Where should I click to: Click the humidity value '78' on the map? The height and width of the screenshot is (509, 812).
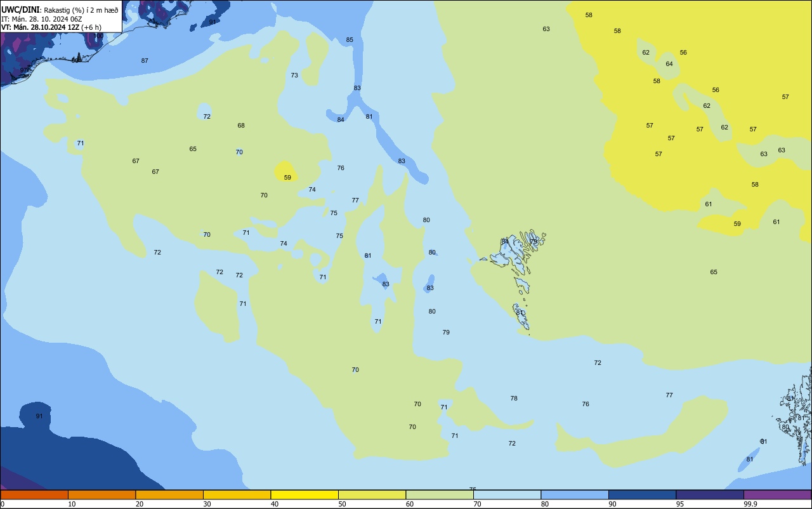[514, 399]
